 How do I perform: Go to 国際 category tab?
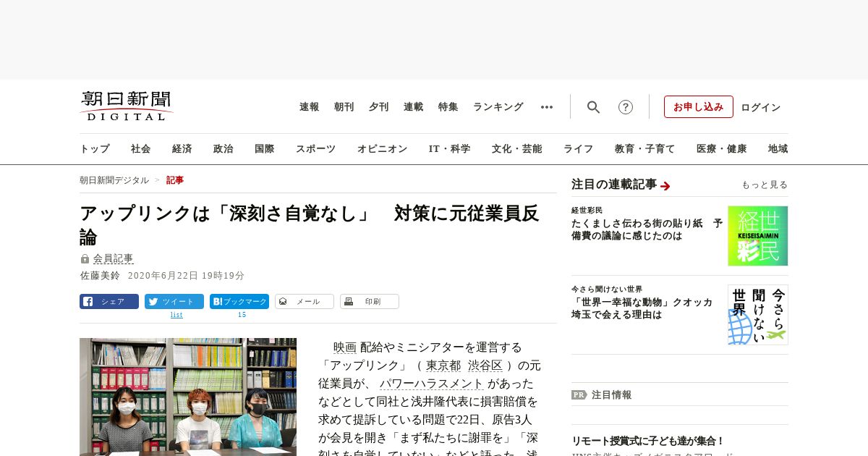pyautogui.click(x=265, y=149)
